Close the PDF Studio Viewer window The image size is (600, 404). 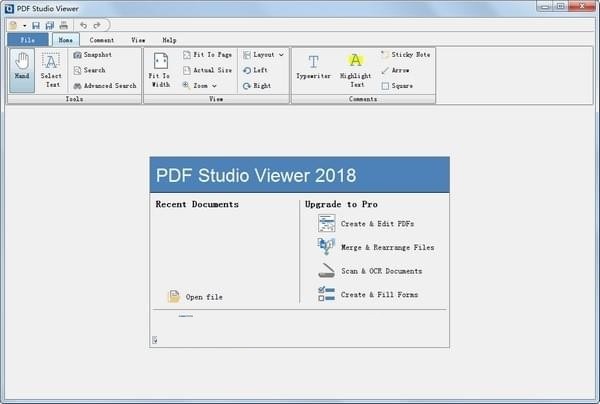[x=582, y=7]
